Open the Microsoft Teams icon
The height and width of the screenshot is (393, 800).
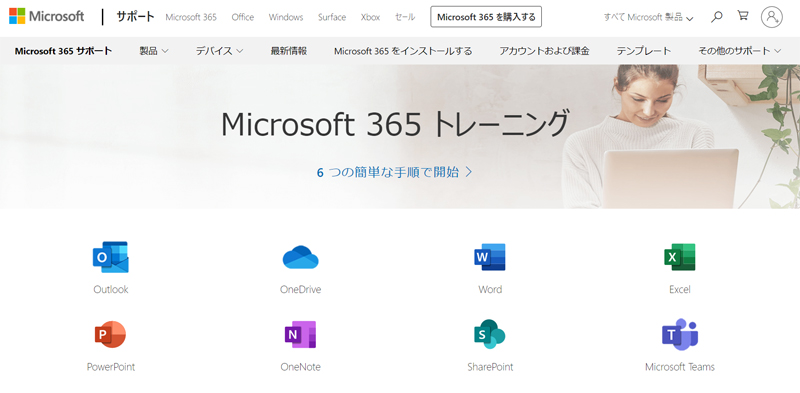tap(680, 334)
